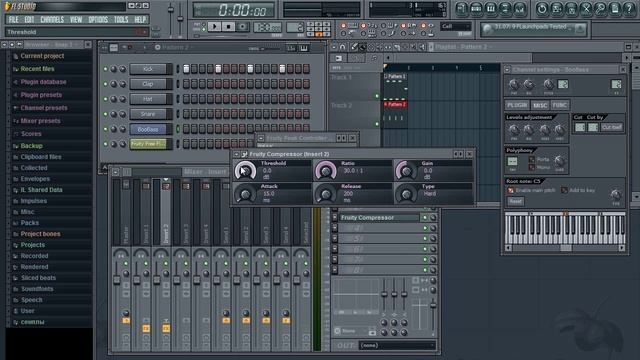Click the circular-arrow Undo icon
The width and height of the screenshot is (640, 360).
(542, 9)
